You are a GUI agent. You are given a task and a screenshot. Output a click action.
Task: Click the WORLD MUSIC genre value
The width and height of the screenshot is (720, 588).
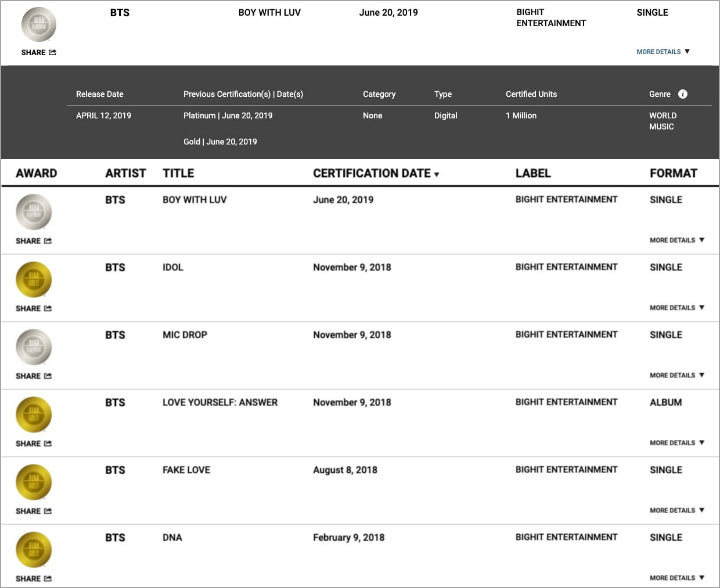[x=663, y=121]
